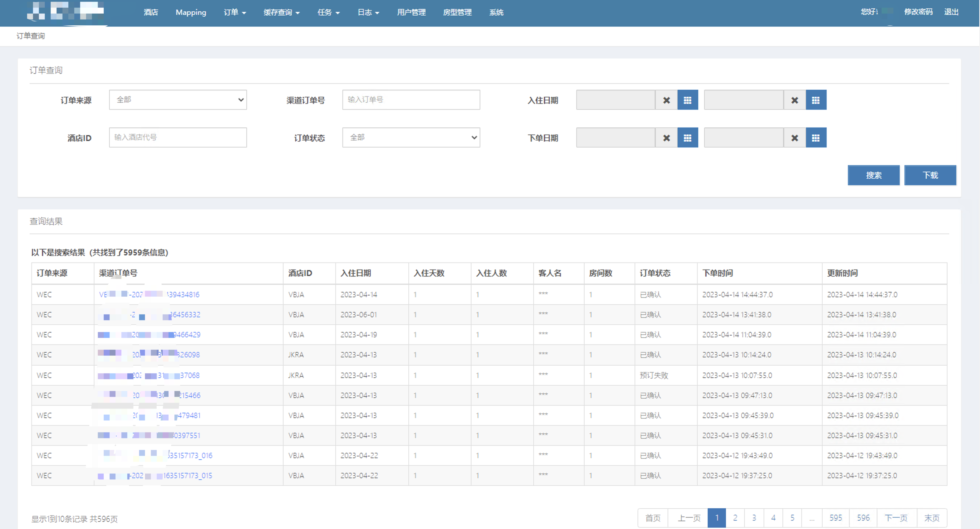980x529 pixels.
Task: Click 上一页 previous page button
Action: pyautogui.click(x=688, y=518)
